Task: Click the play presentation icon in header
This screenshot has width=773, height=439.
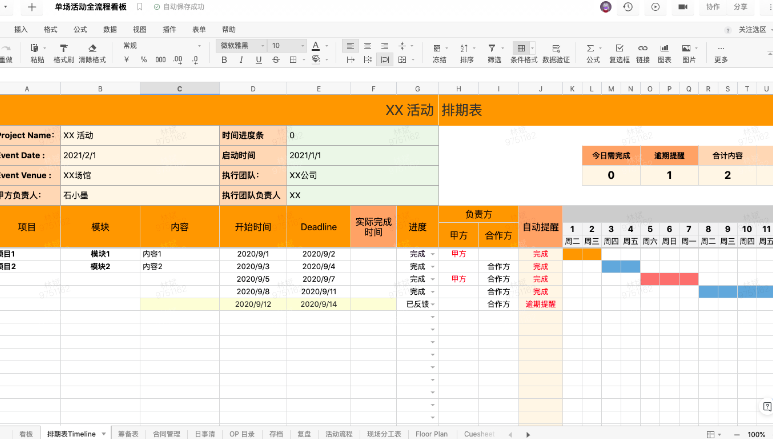Action: tap(655, 7)
